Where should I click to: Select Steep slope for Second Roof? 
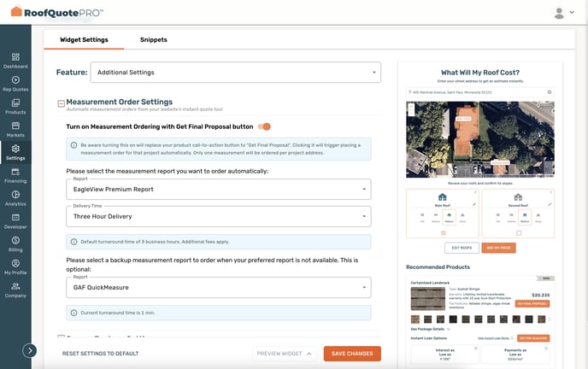538,217
